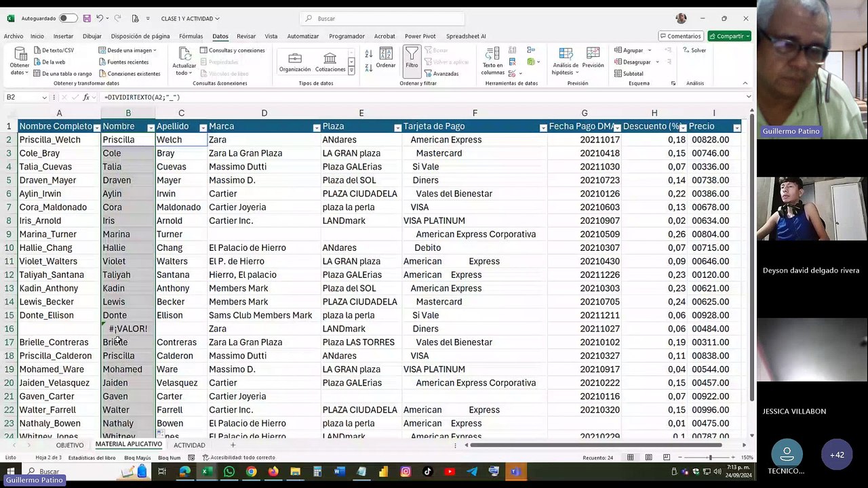
Task: Switch to the Fórmulas ribbon tab
Action: pyautogui.click(x=191, y=36)
